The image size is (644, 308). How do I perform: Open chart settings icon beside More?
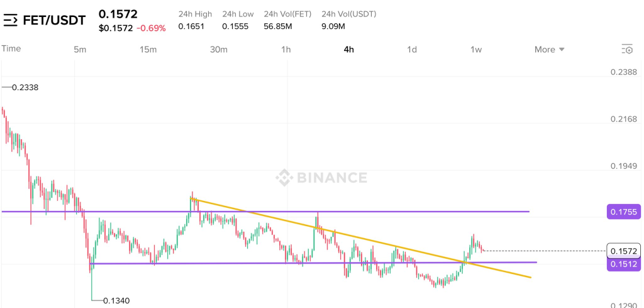(x=627, y=49)
